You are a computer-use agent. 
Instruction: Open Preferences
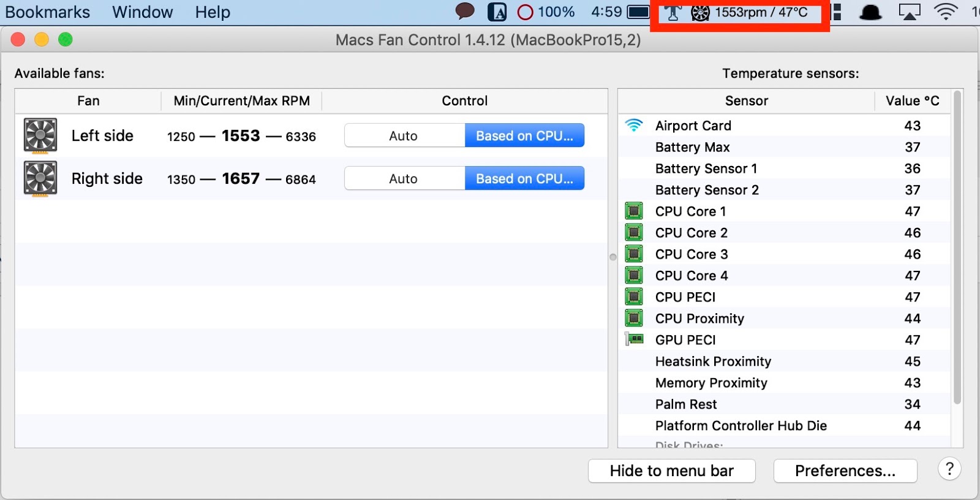click(845, 471)
